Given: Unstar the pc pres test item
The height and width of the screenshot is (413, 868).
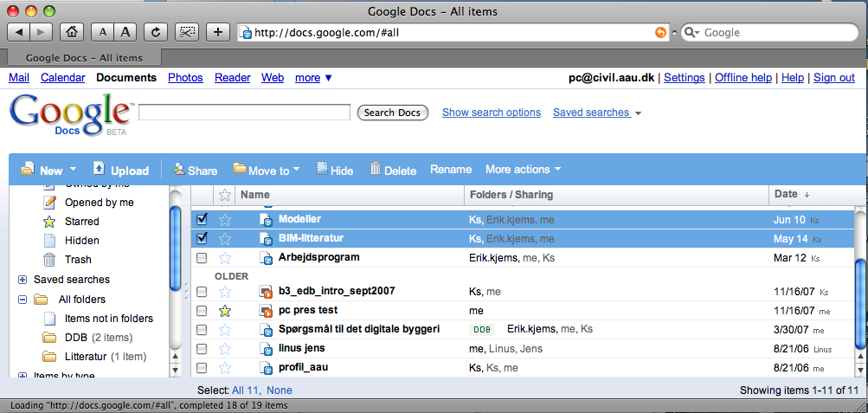Looking at the screenshot, I should click(x=225, y=311).
